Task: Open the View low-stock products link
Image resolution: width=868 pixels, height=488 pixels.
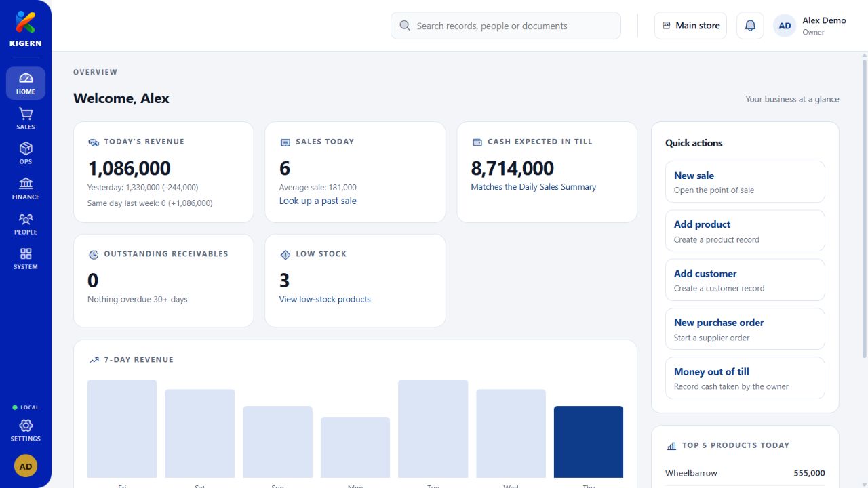Action: [325, 299]
